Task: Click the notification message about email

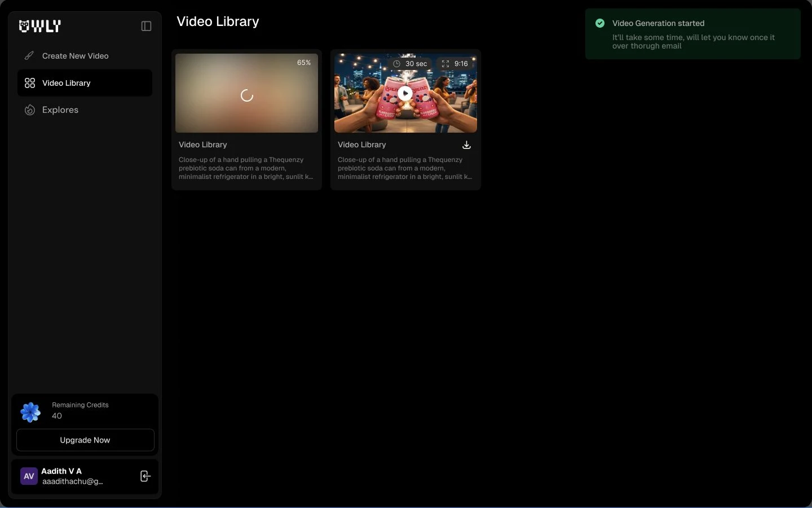Action: (x=694, y=42)
